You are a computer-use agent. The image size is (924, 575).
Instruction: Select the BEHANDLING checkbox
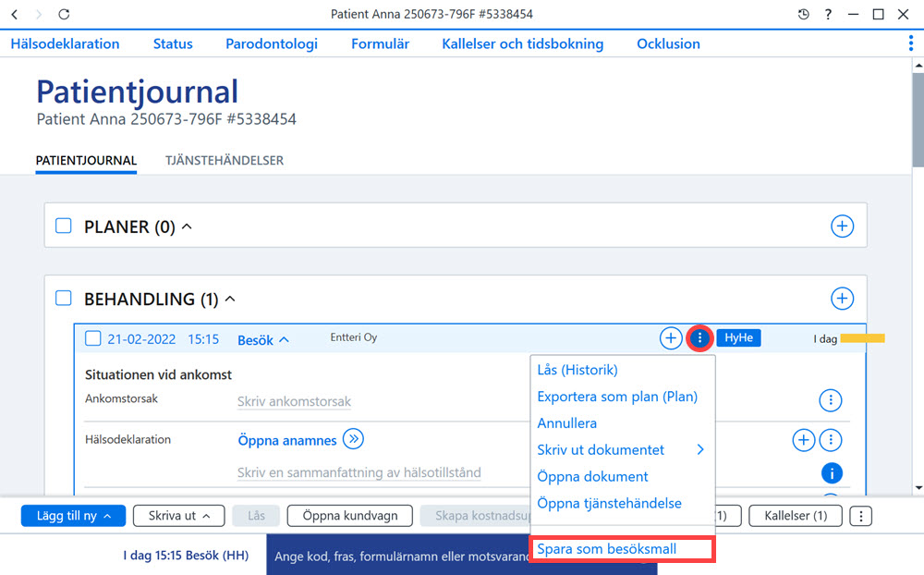[64, 299]
